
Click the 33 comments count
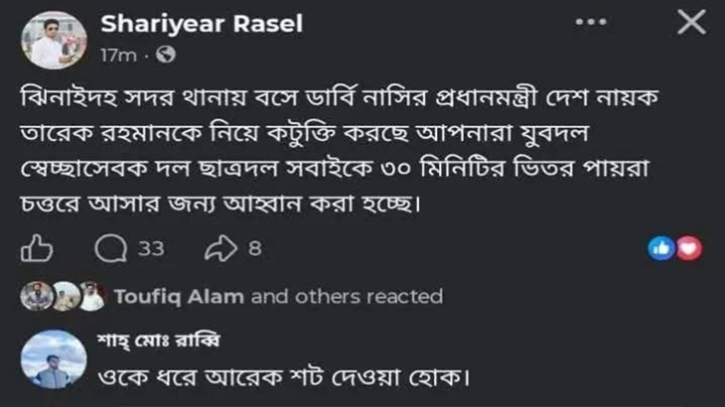[x=151, y=249]
